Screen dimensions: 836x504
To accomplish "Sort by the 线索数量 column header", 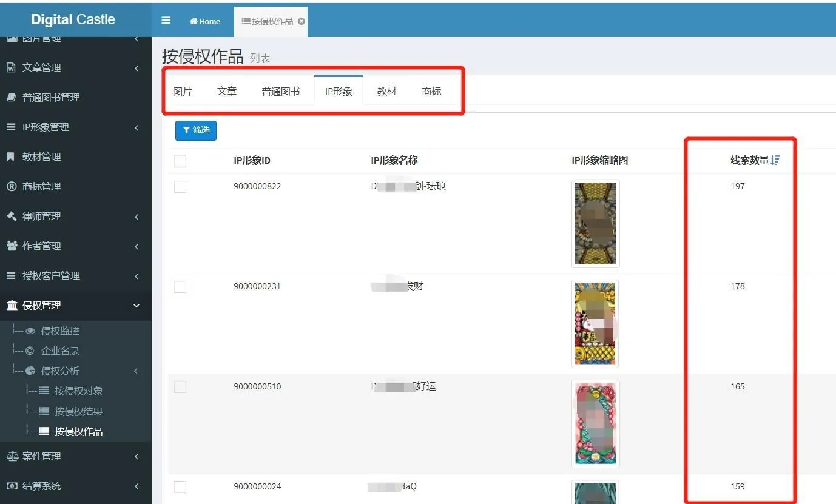I will 750,161.
